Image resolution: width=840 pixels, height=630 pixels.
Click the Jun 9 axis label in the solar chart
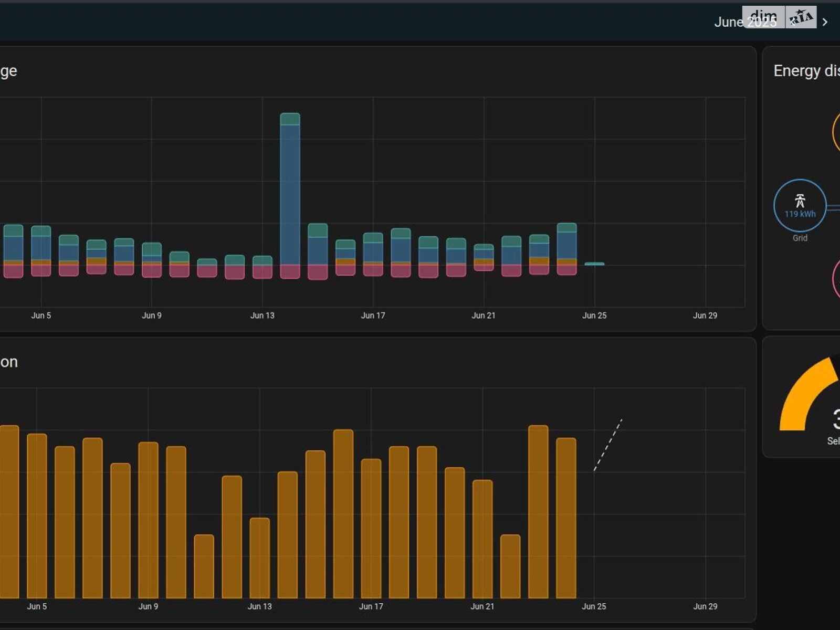[148, 606]
